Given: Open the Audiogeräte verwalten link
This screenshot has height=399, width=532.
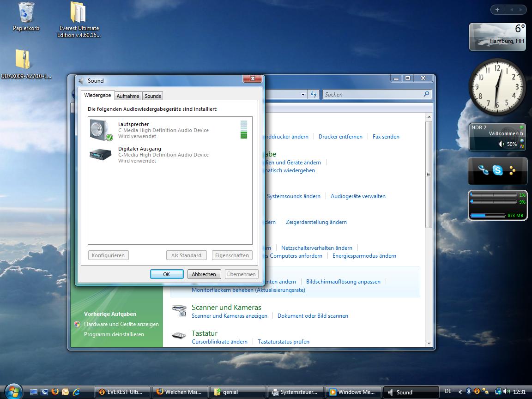Looking at the screenshot, I should [x=358, y=196].
